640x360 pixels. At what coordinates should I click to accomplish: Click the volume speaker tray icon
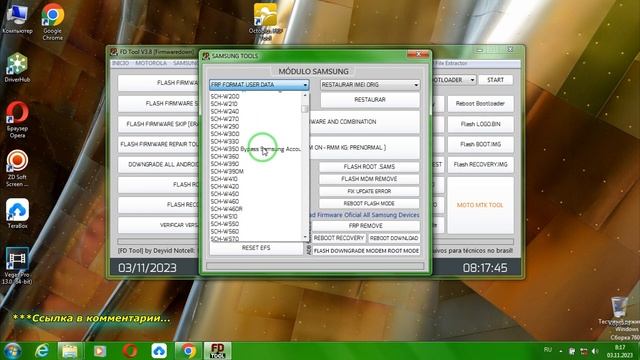coord(596,351)
